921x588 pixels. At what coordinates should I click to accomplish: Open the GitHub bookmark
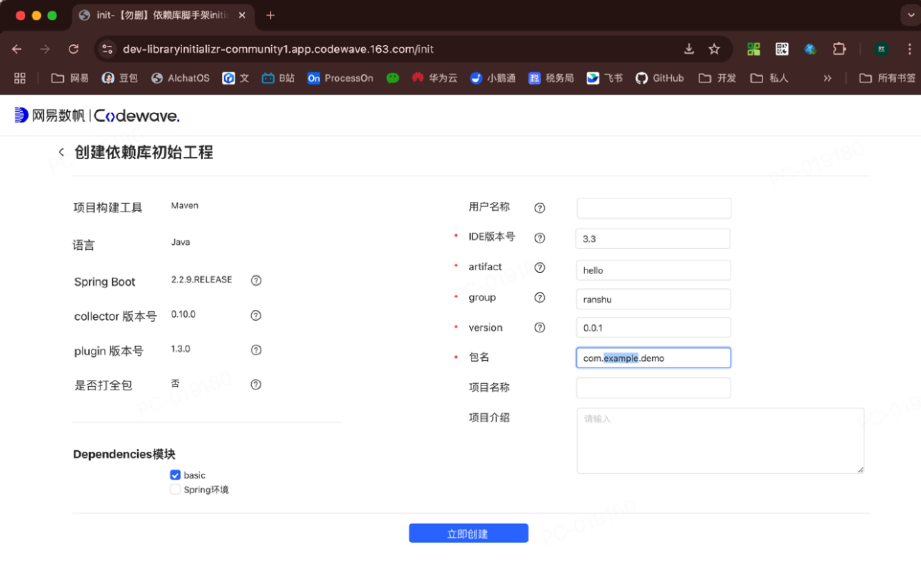pyautogui.click(x=659, y=78)
